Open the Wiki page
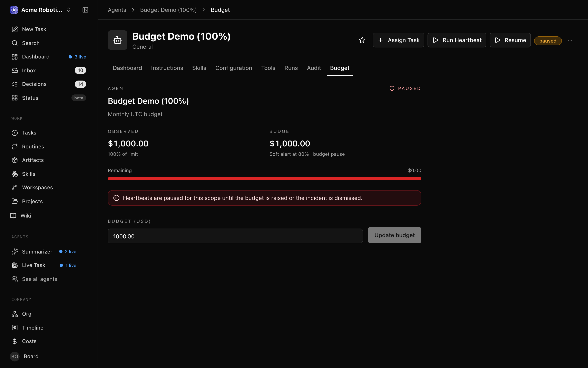Screen dimensions: 588x368 49,216
